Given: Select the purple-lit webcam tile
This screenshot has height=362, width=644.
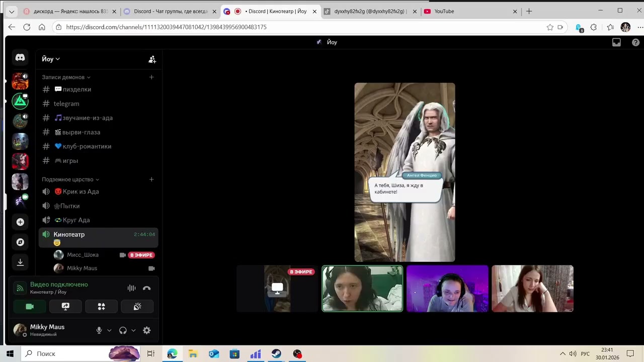Looking at the screenshot, I should coord(447,289).
